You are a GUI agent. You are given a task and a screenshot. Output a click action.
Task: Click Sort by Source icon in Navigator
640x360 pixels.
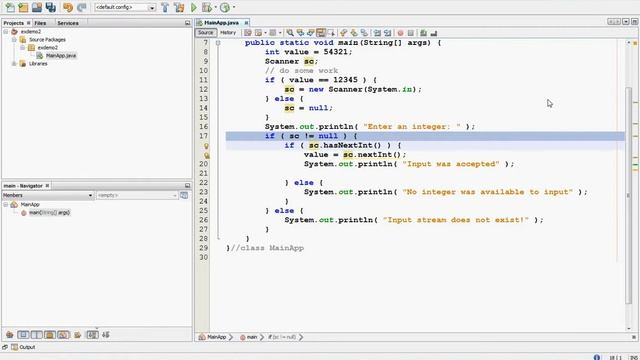[106, 335]
